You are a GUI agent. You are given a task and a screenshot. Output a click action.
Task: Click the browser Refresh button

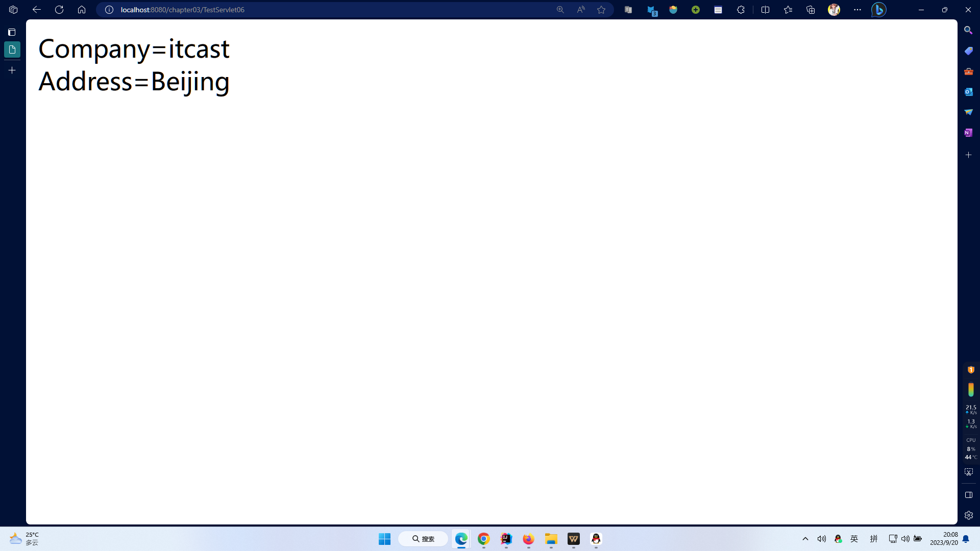59,10
